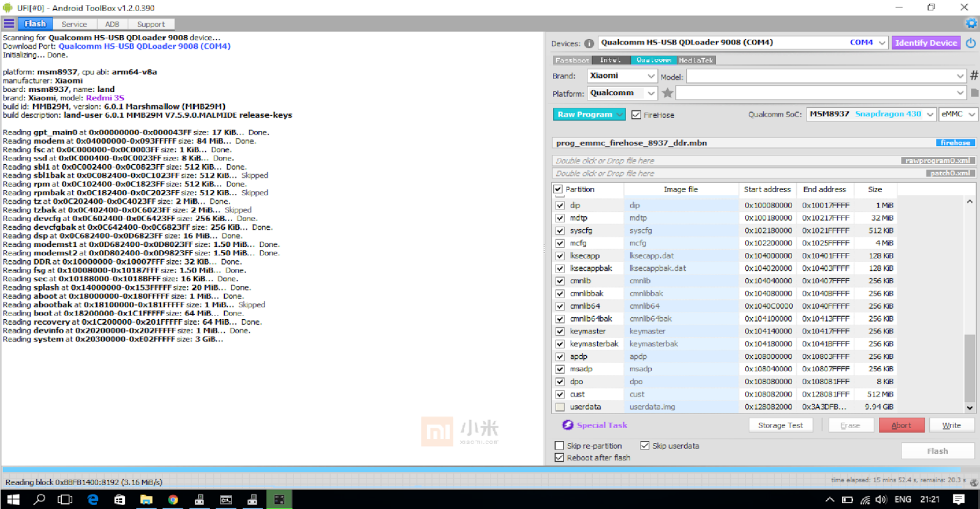Image resolution: width=980 pixels, height=509 pixels.
Task: Uncheck the dip partition checkbox
Action: click(560, 205)
